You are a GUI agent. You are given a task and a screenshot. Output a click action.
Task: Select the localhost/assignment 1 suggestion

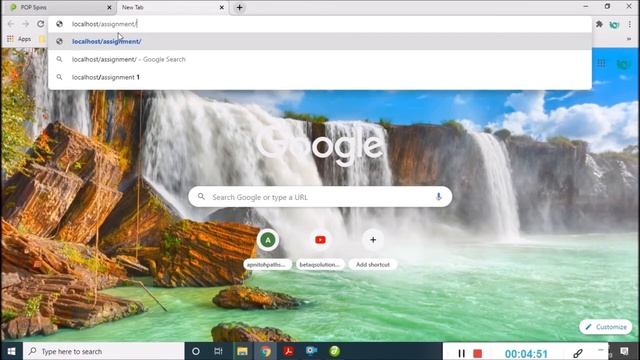click(x=320, y=77)
